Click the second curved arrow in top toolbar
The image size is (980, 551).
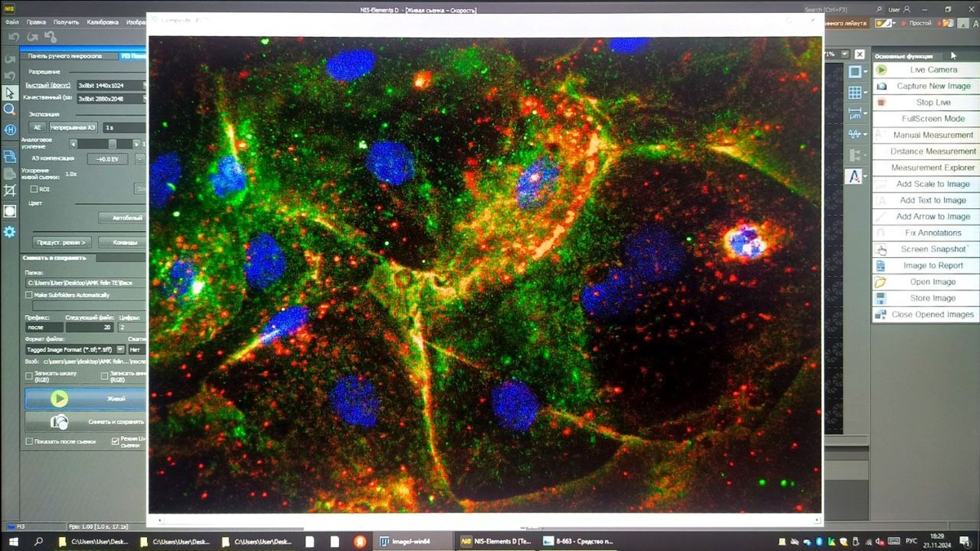tap(32, 37)
